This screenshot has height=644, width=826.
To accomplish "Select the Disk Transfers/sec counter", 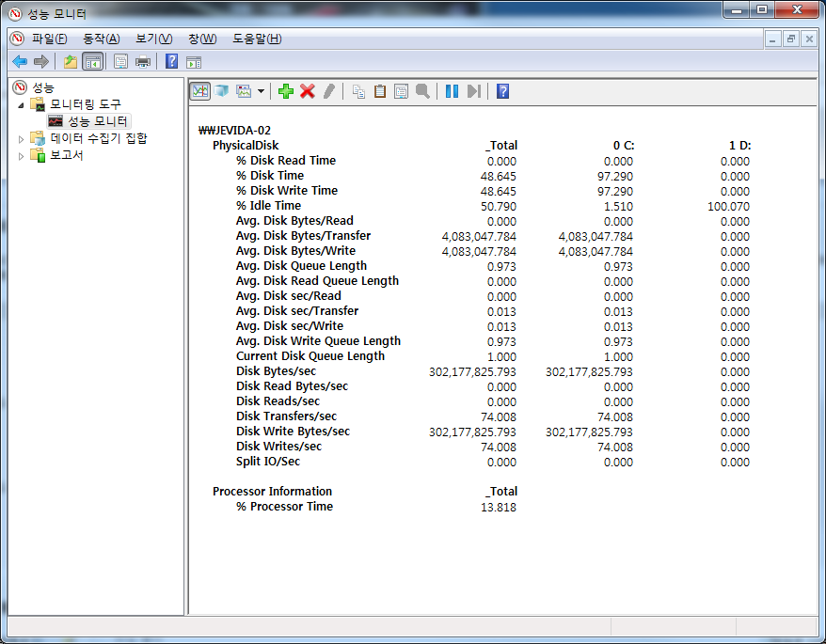I will click(x=286, y=416).
